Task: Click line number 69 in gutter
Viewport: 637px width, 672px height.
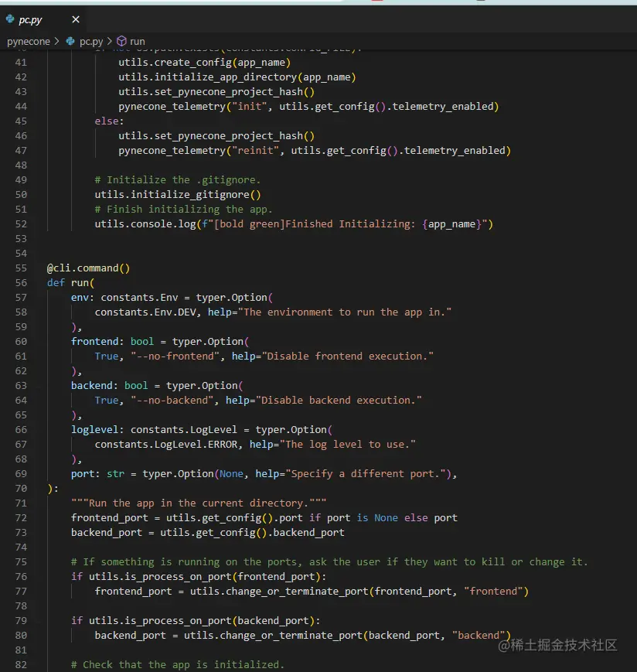Action: click(x=21, y=474)
